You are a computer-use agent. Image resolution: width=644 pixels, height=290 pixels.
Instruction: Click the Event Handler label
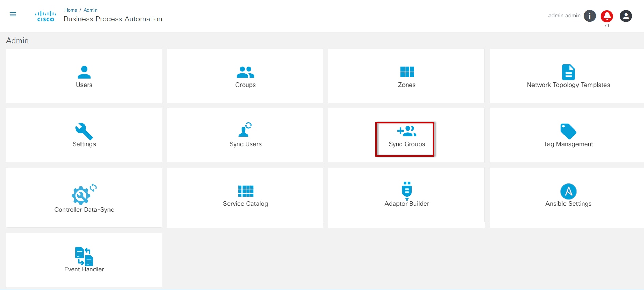click(x=84, y=269)
